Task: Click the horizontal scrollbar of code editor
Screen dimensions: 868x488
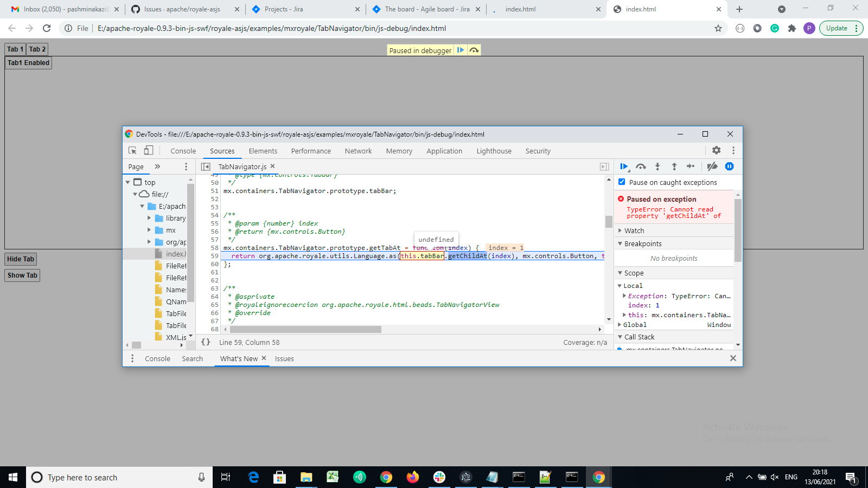Action: [305, 330]
